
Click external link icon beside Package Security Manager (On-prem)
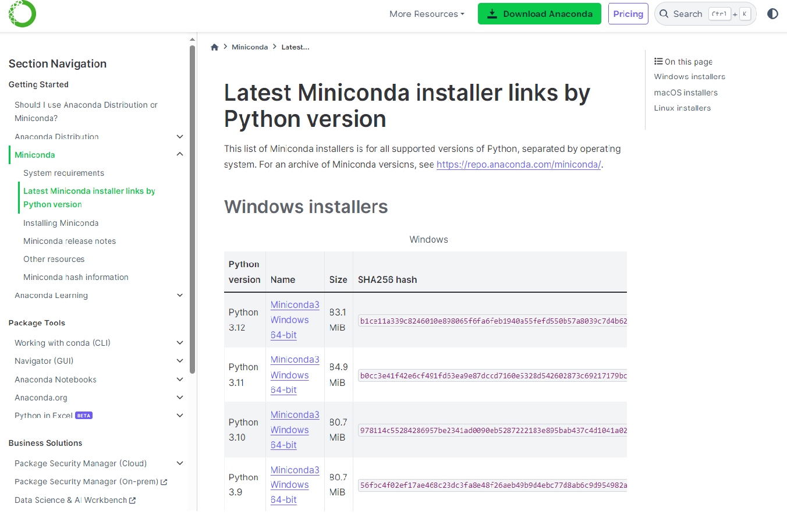[x=164, y=482]
